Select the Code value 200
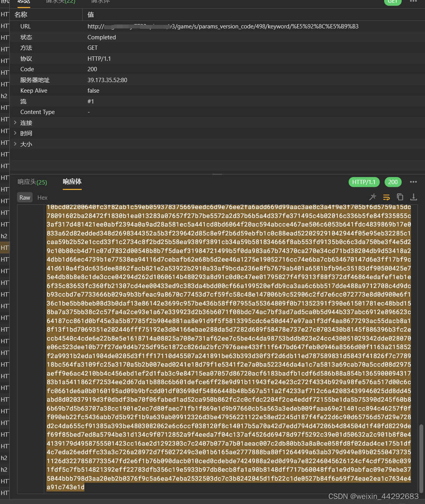The width and height of the screenshot is (425, 504). point(92,69)
